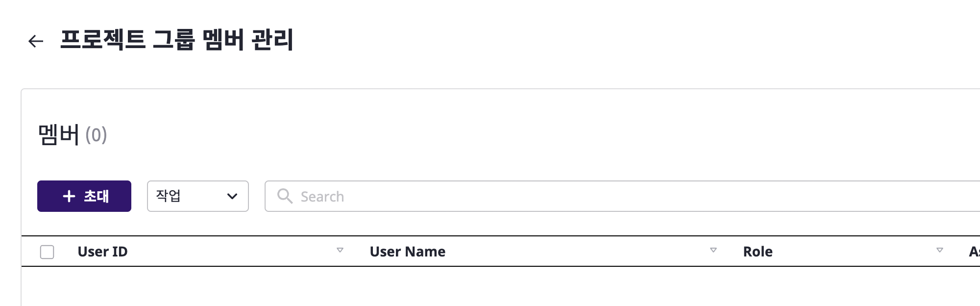Sort by the Role column header
The width and height of the screenshot is (980, 306).
point(758,252)
